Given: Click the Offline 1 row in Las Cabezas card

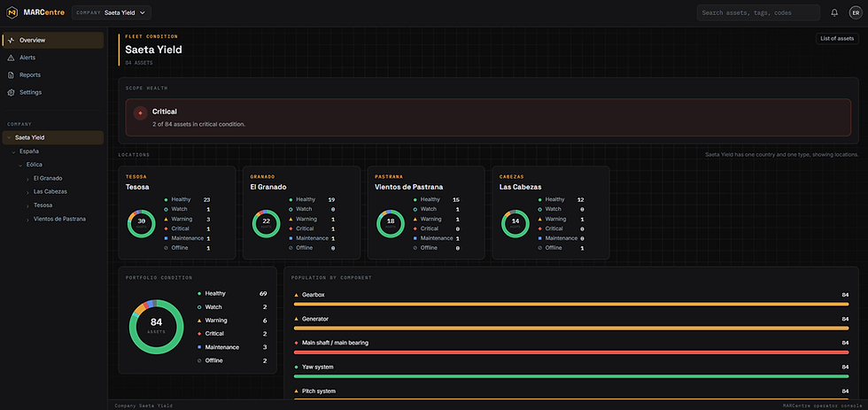Looking at the screenshot, I should (x=562, y=248).
